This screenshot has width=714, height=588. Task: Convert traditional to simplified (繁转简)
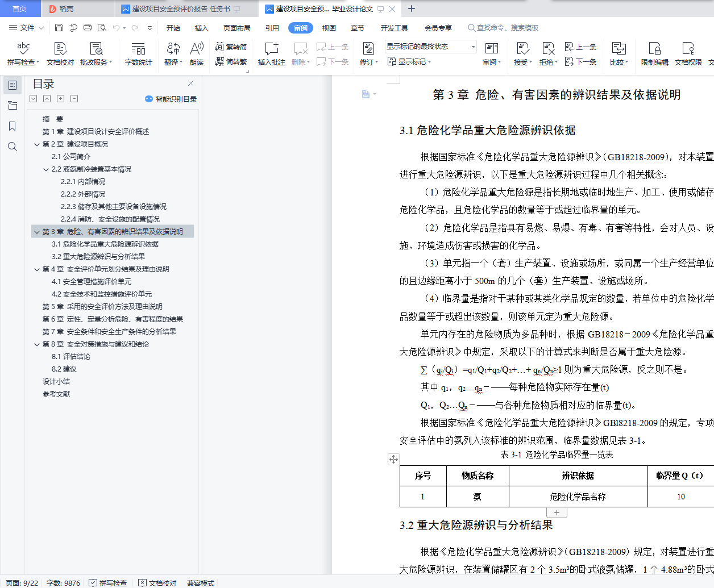(231, 47)
